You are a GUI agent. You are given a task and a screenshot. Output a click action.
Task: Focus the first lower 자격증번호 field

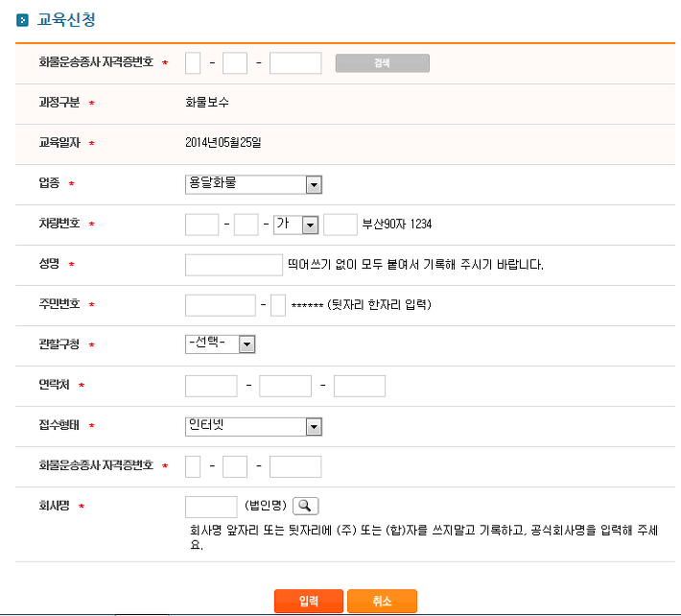point(193,466)
